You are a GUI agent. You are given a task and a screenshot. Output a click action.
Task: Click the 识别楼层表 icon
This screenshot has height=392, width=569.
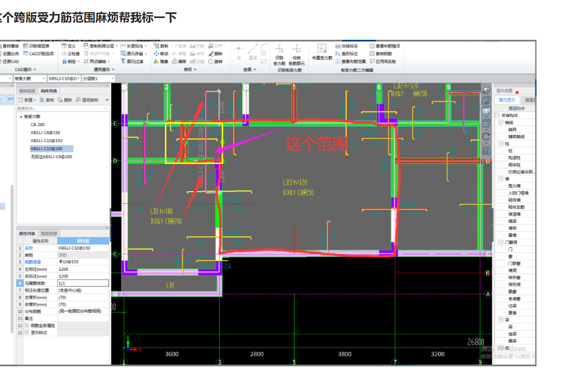tap(25, 46)
